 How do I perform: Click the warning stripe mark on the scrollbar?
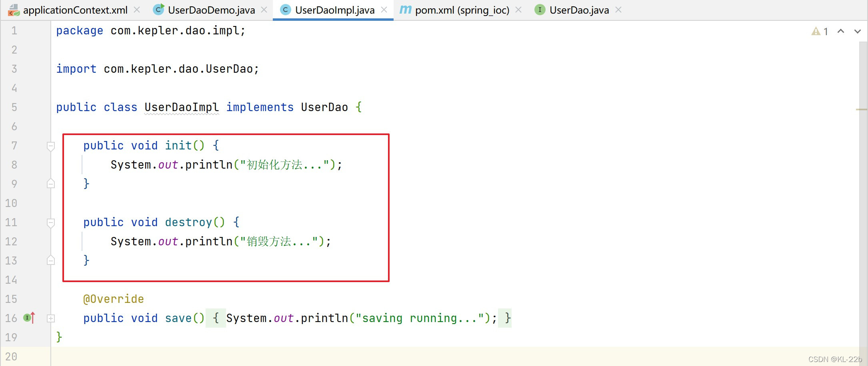pyautogui.click(x=862, y=109)
